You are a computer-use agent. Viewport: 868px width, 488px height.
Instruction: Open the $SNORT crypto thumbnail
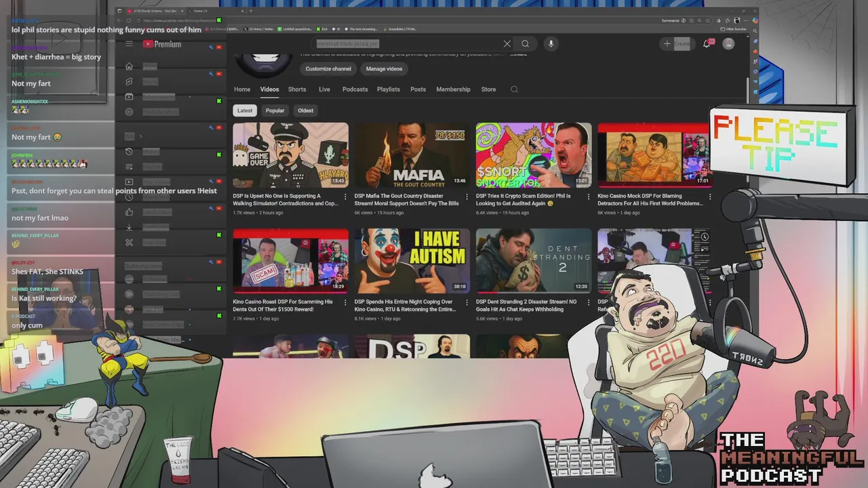pos(534,155)
